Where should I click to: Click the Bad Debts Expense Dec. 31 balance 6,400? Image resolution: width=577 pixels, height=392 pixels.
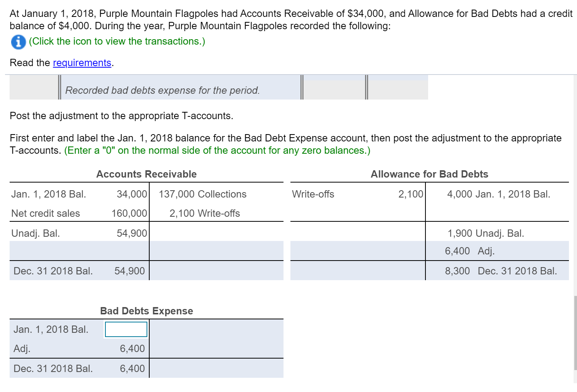126,369
